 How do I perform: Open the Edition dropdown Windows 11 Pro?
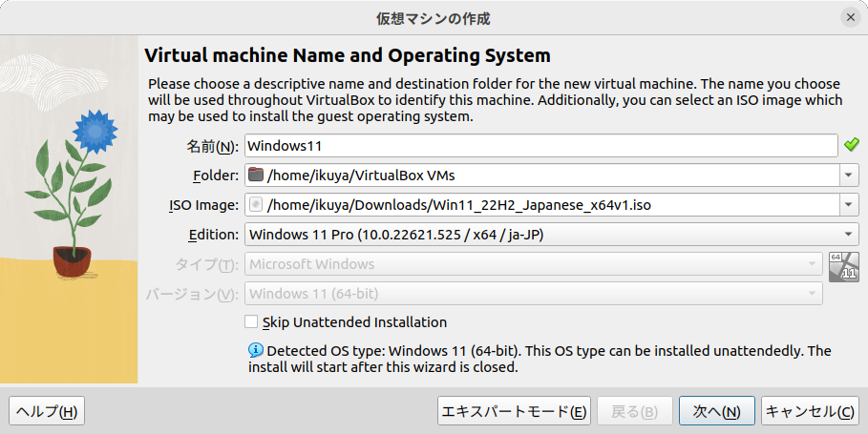tap(552, 235)
